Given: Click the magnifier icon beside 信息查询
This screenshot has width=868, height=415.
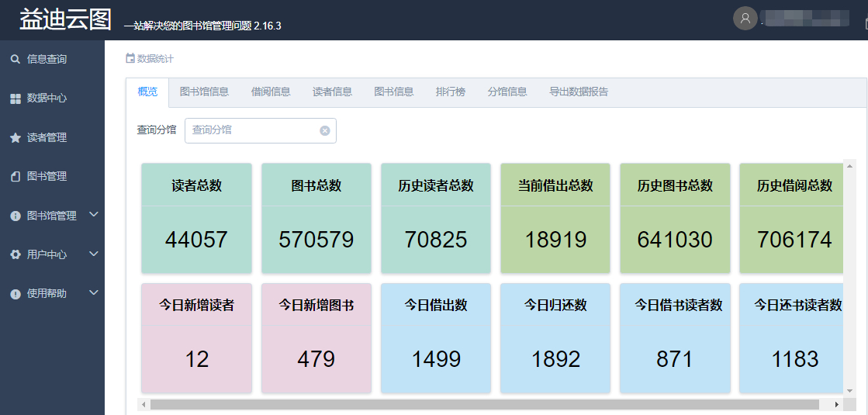Looking at the screenshot, I should click(15, 60).
